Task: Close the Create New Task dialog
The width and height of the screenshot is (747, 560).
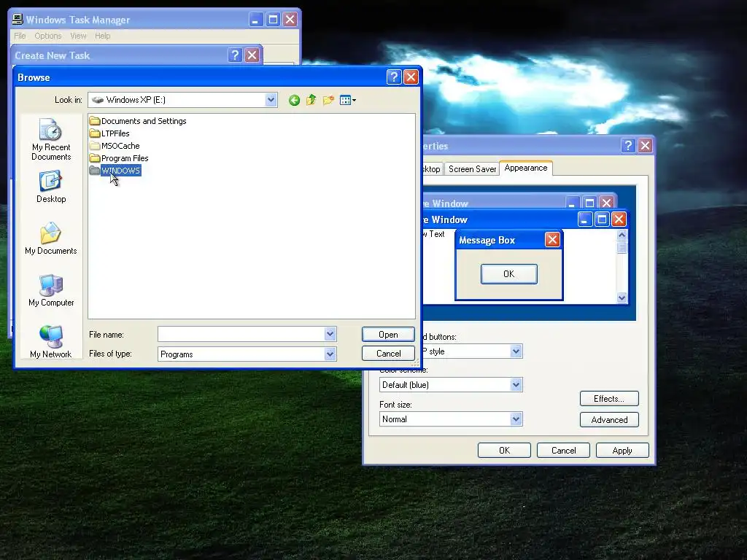Action: coord(252,55)
